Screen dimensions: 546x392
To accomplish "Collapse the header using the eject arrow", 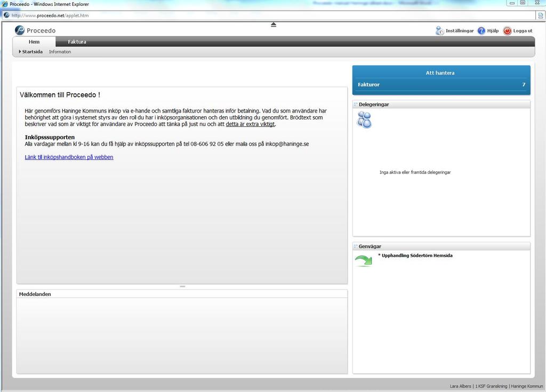I will coord(274,25).
